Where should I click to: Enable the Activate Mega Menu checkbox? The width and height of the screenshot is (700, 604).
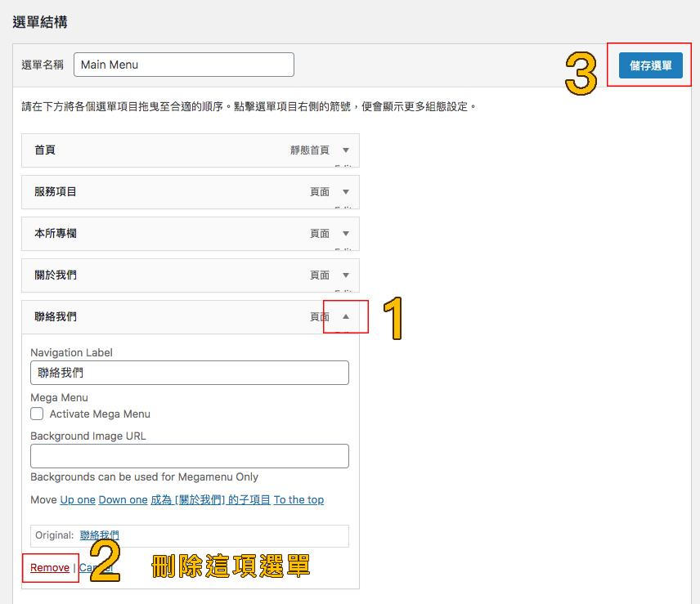pyautogui.click(x=37, y=414)
